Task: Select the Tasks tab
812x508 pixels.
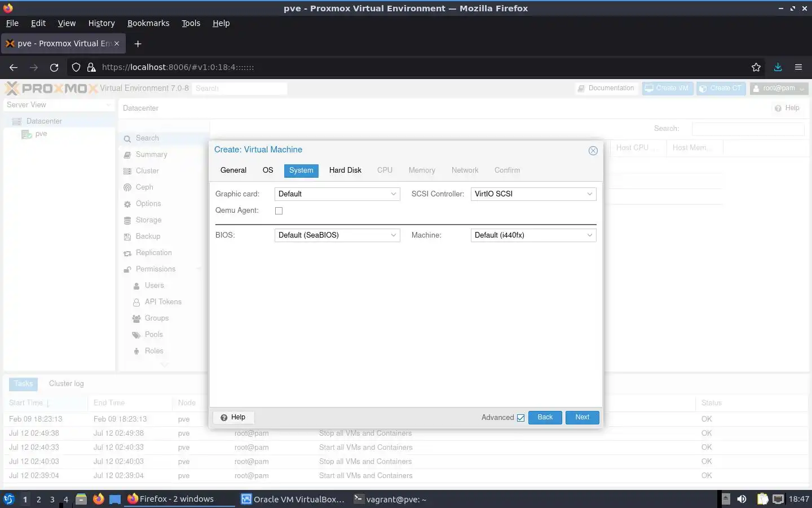Action: [23, 384]
